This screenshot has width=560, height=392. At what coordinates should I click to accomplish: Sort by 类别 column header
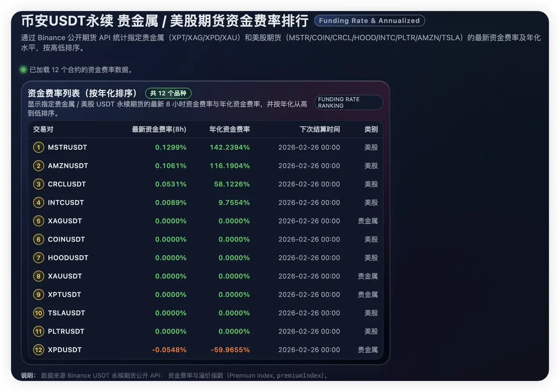[x=371, y=129]
